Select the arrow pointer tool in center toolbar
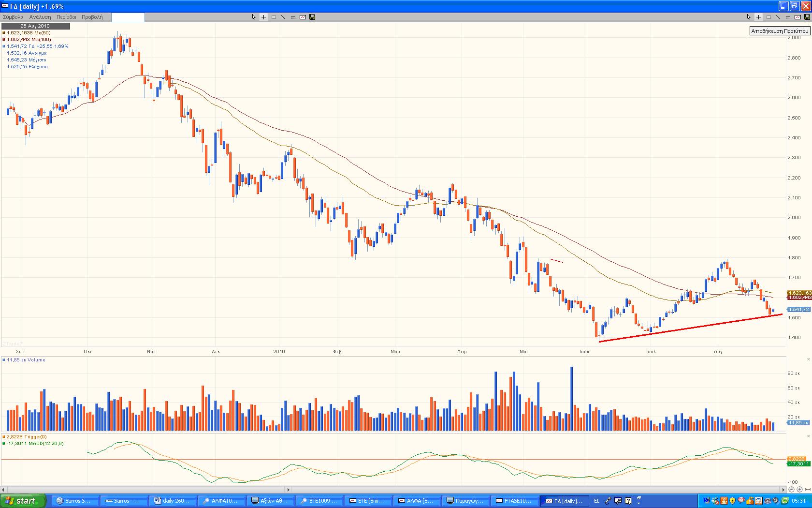Viewport: 812px width, 508px height. 254,17
